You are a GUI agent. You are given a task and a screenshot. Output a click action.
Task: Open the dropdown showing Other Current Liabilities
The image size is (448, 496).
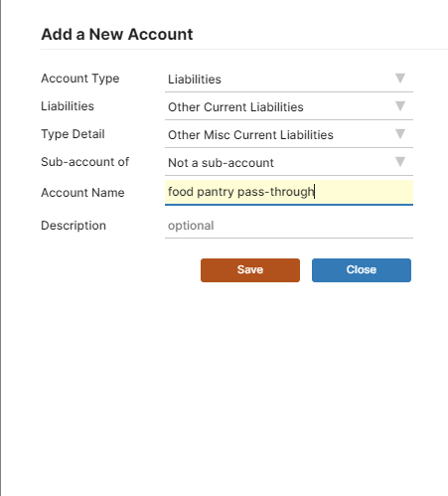tap(289, 106)
